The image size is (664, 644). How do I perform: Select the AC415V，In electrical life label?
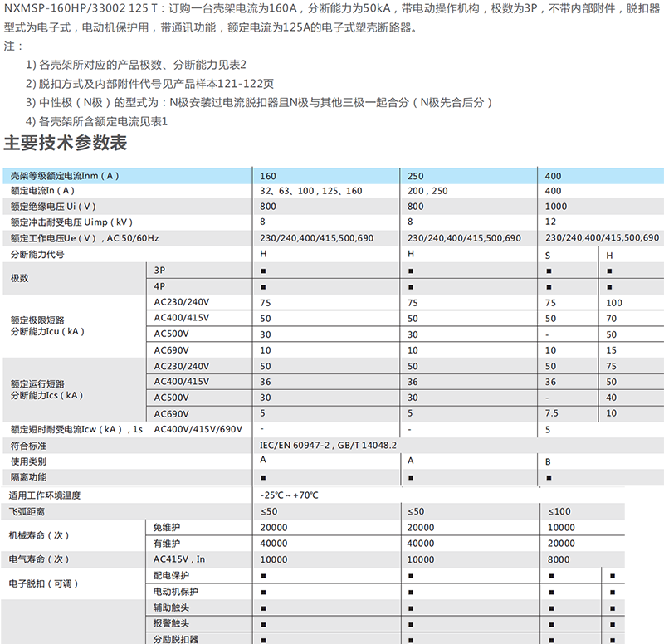click(x=179, y=559)
